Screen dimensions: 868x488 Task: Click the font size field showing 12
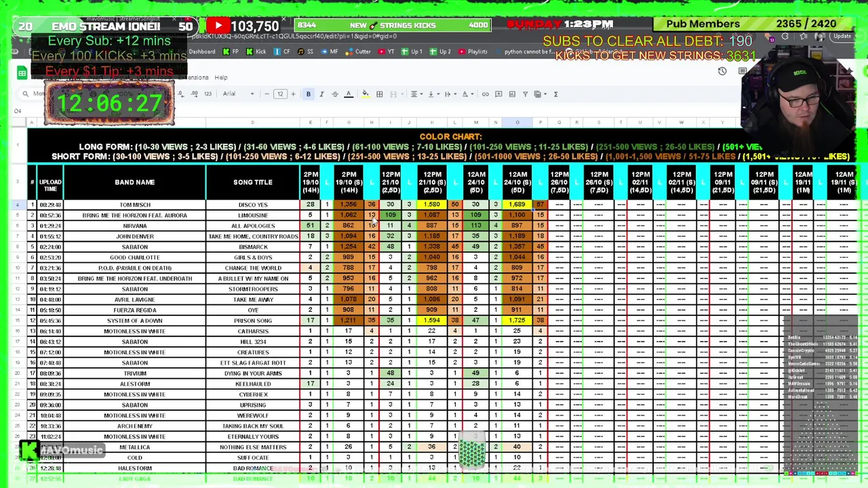[280, 94]
